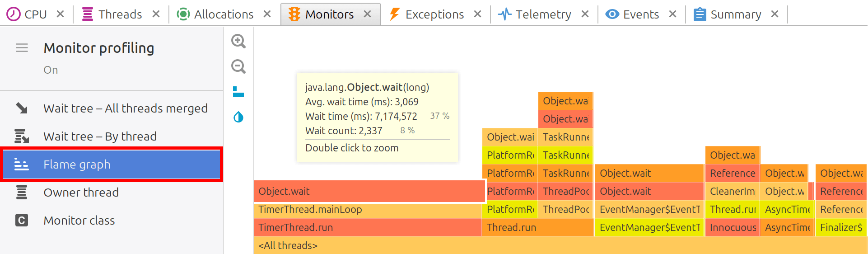Click the Owner thread stack icon
Viewport: 868px width, 254px height.
(x=22, y=192)
